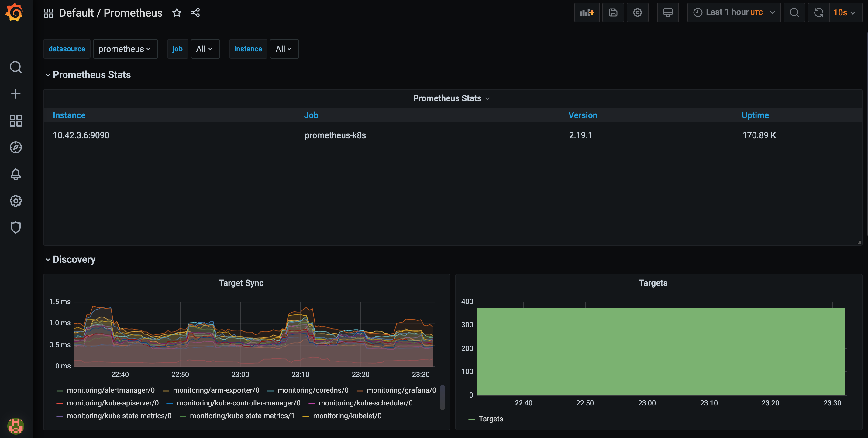Click the Add panel icon in the toolbar
The height and width of the screenshot is (438, 868).
point(587,12)
